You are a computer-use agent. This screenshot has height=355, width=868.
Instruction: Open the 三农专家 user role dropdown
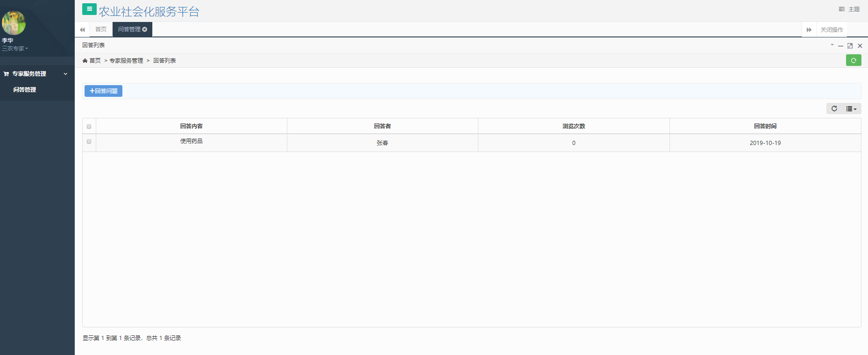click(15, 49)
